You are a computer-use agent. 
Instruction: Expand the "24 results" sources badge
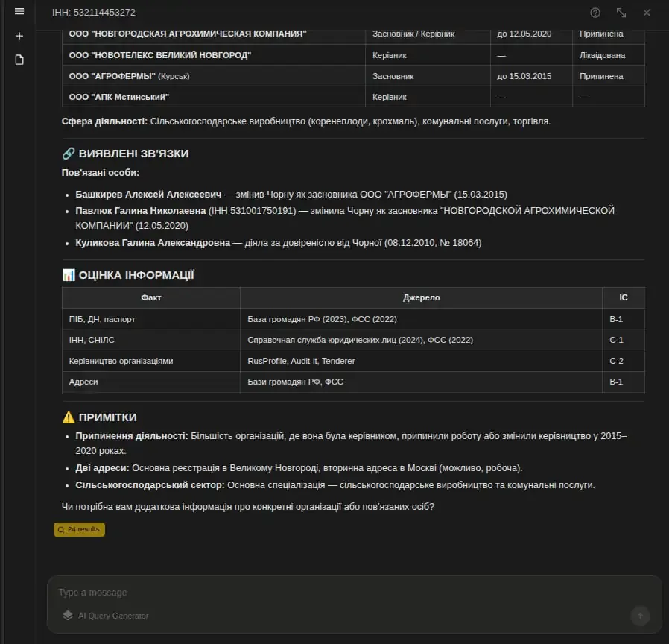[x=80, y=529]
